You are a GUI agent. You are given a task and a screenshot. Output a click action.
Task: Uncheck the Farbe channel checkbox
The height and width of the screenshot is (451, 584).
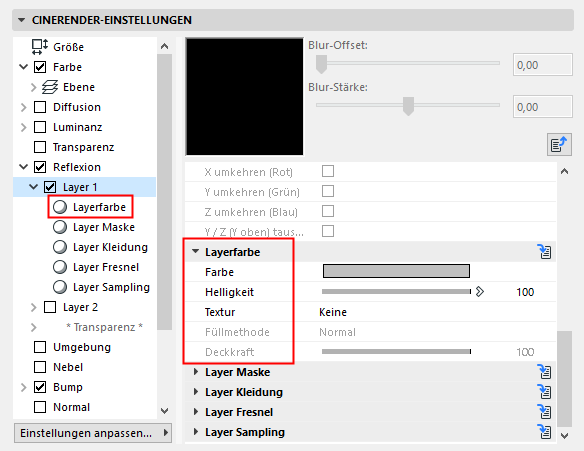[x=40, y=67]
